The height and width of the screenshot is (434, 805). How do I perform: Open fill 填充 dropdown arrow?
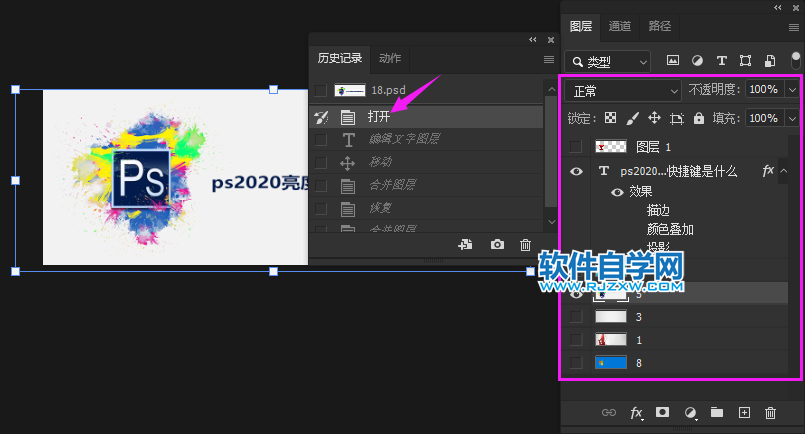click(792, 119)
